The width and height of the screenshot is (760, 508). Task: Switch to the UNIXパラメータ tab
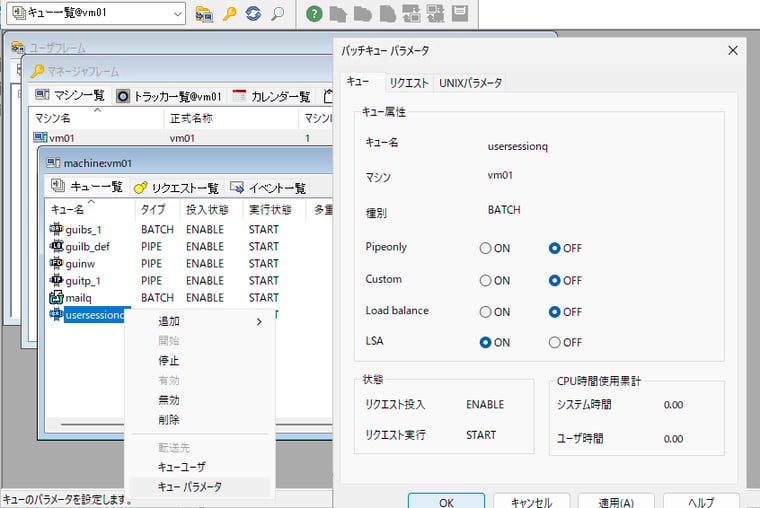pyautogui.click(x=470, y=83)
